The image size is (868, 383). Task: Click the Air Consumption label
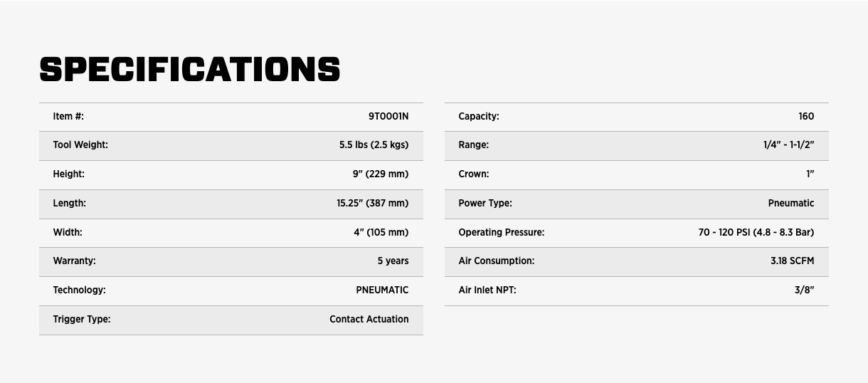tap(497, 261)
